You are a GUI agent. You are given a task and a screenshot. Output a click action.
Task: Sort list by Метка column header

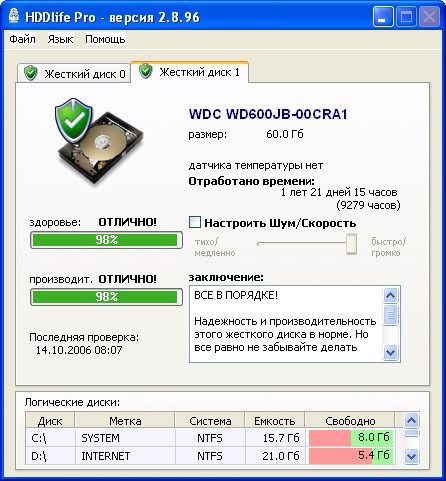pyautogui.click(x=125, y=421)
